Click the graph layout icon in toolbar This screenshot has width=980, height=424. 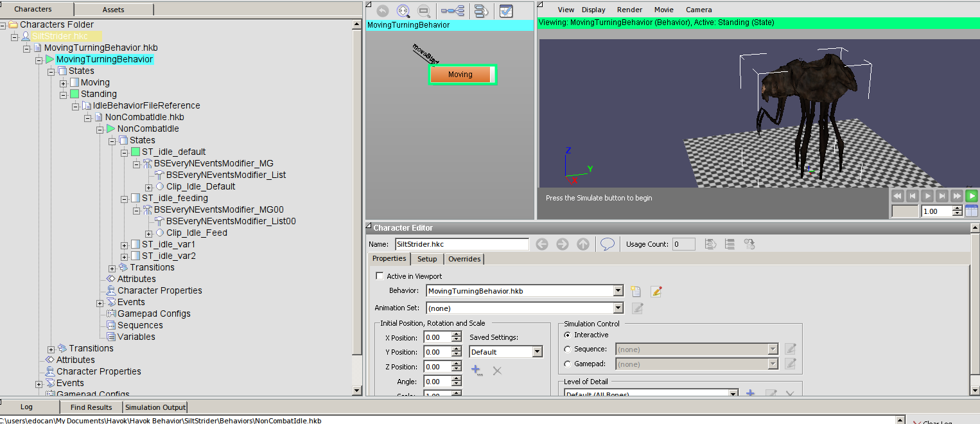click(x=453, y=11)
